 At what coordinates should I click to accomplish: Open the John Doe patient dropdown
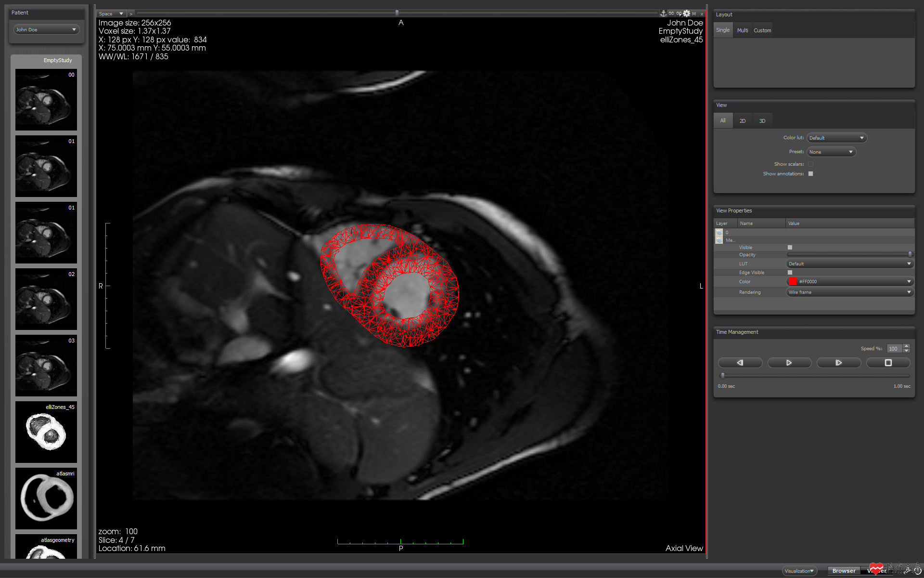pos(46,29)
